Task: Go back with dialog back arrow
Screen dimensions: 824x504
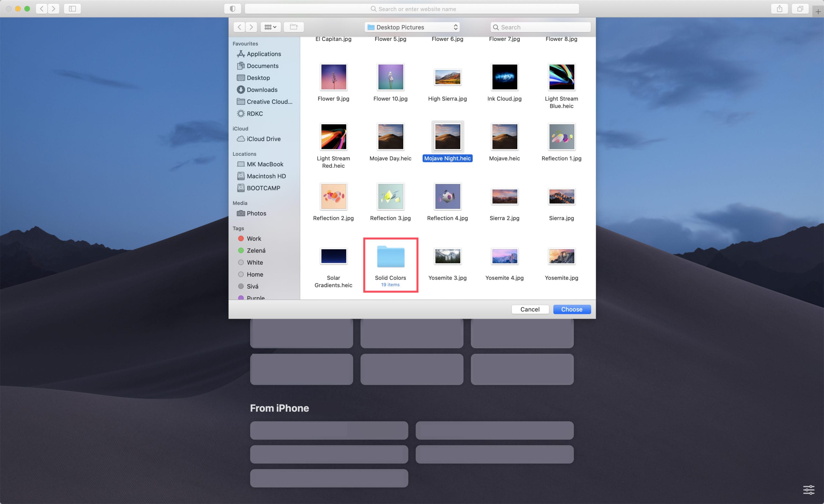Action: [239, 27]
